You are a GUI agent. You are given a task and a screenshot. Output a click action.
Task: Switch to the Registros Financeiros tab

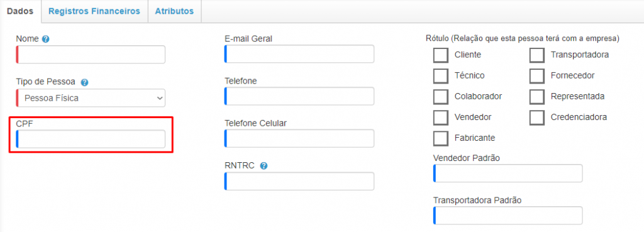[x=94, y=11]
